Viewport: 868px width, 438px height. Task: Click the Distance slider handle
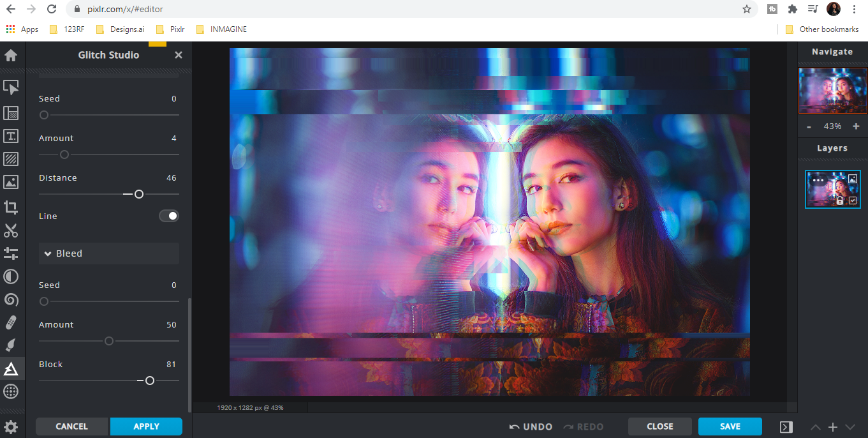(139, 193)
